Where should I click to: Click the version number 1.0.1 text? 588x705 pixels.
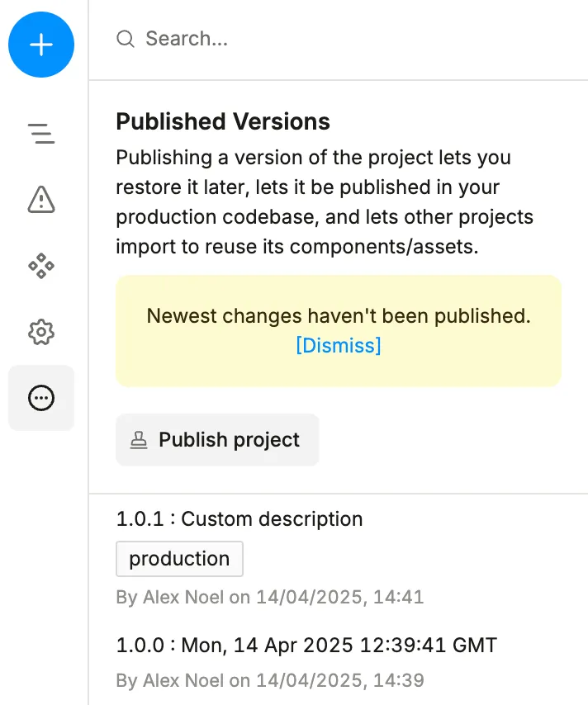point(140,519)
